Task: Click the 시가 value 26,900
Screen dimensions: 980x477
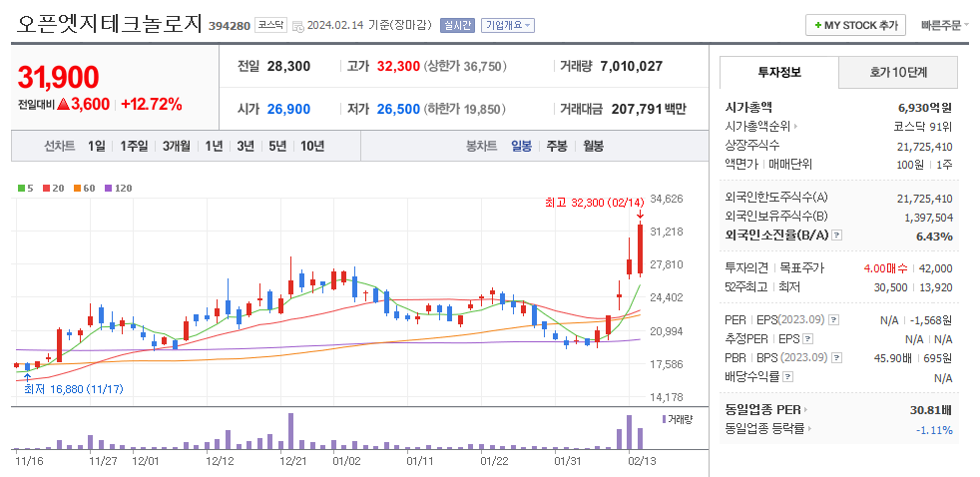Action: (288, 109)
